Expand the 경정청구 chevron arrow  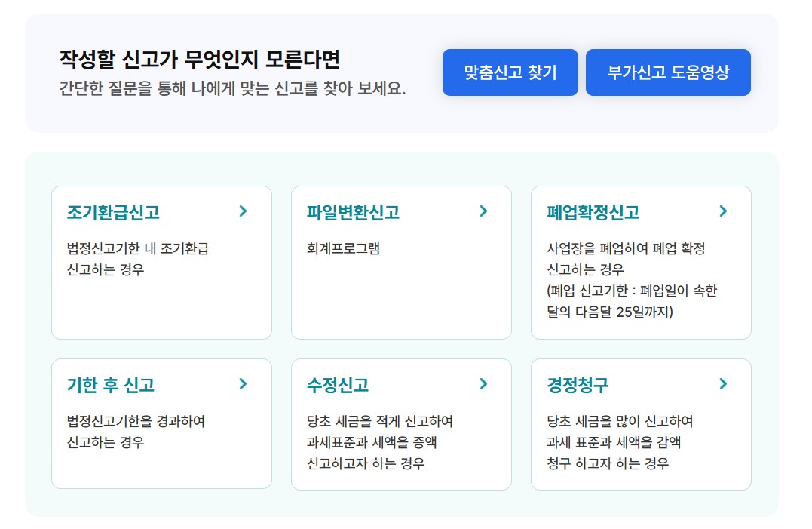coord(722,384)
